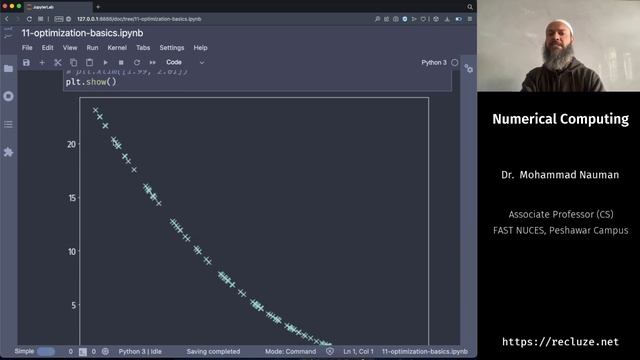The height and width of the screenshot is (360, 640).
Task: Click the 11-optimization-basics.ipynb name in the status bar
Action: click(x=424, y=351)
